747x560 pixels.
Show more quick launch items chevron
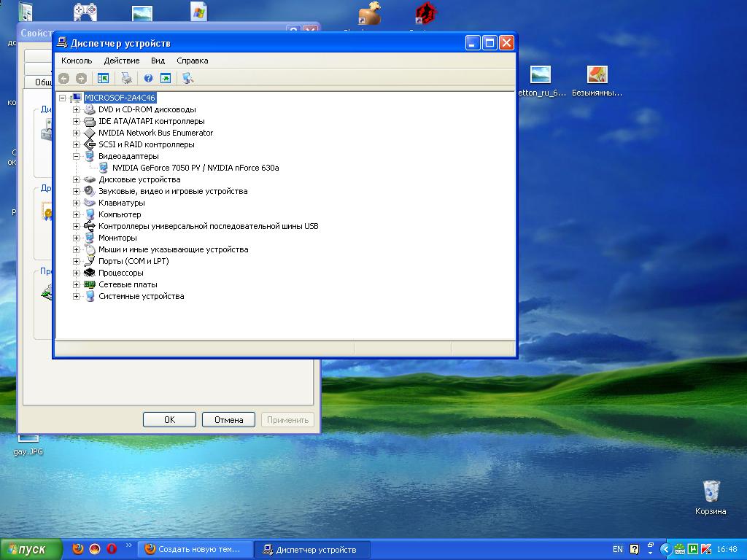[128, 545]
